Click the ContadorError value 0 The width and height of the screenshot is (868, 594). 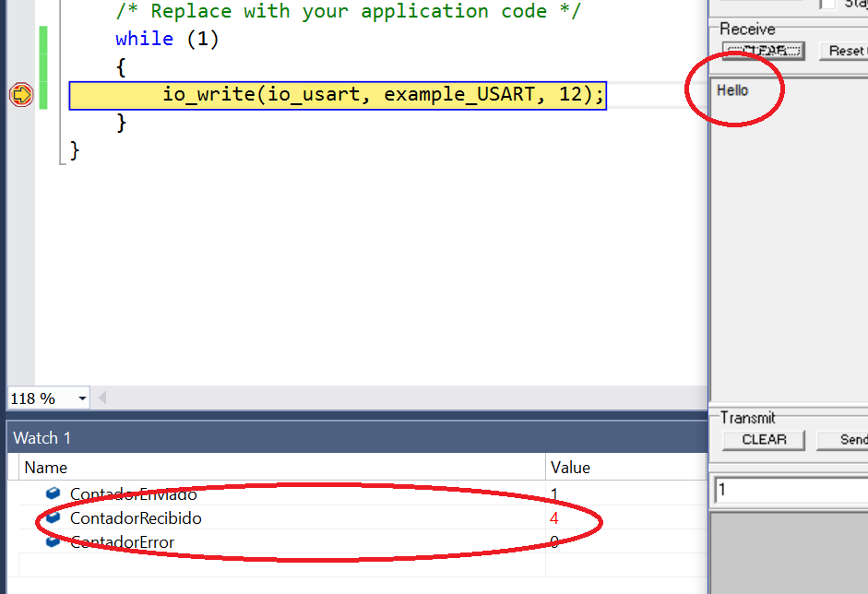tap(554, 542)
